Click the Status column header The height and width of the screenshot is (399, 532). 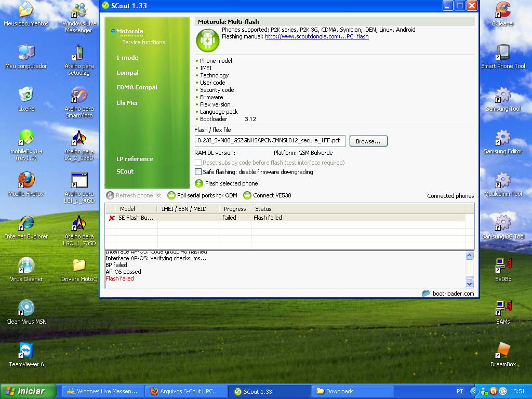(x=357, y=209)
